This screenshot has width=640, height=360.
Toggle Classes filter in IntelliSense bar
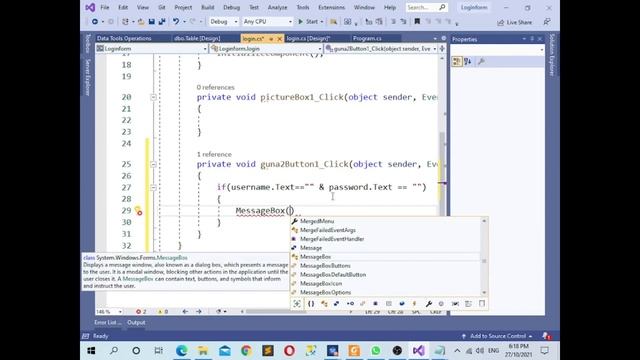tap(324, 304)
